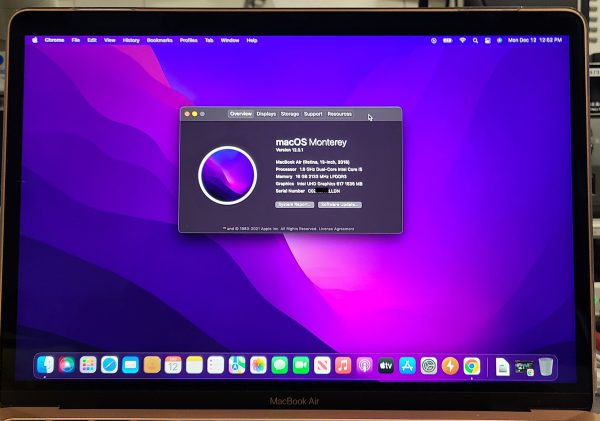Open the Apple TV app
Screen dimensions: 600x421
pos(386,366)
